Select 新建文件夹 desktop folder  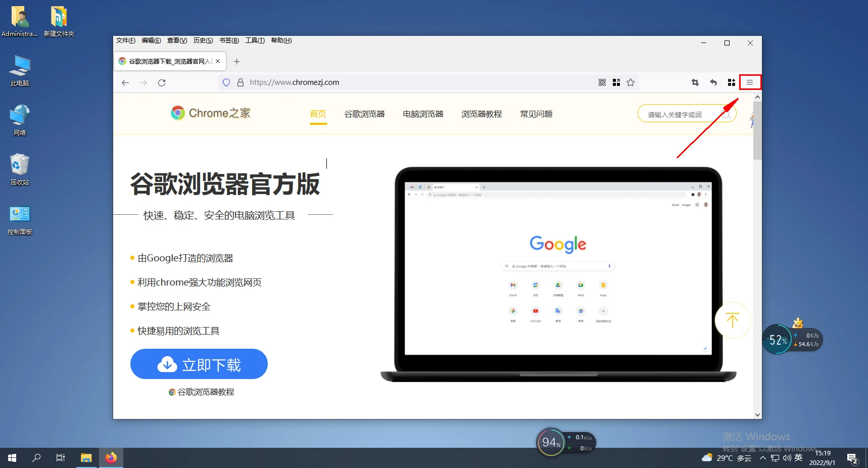(x=59, y=21)
